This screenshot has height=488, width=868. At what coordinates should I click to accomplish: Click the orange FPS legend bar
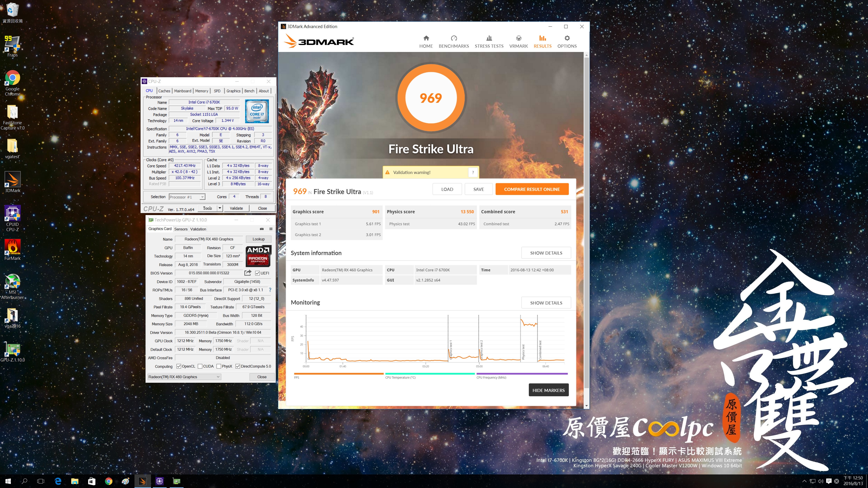click(339, 373)
